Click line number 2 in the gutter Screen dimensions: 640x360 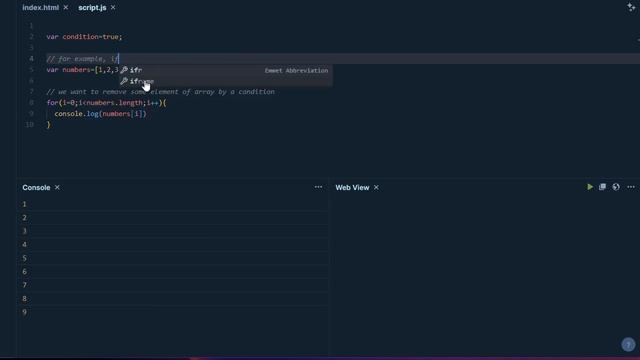[x=31, y=37]
